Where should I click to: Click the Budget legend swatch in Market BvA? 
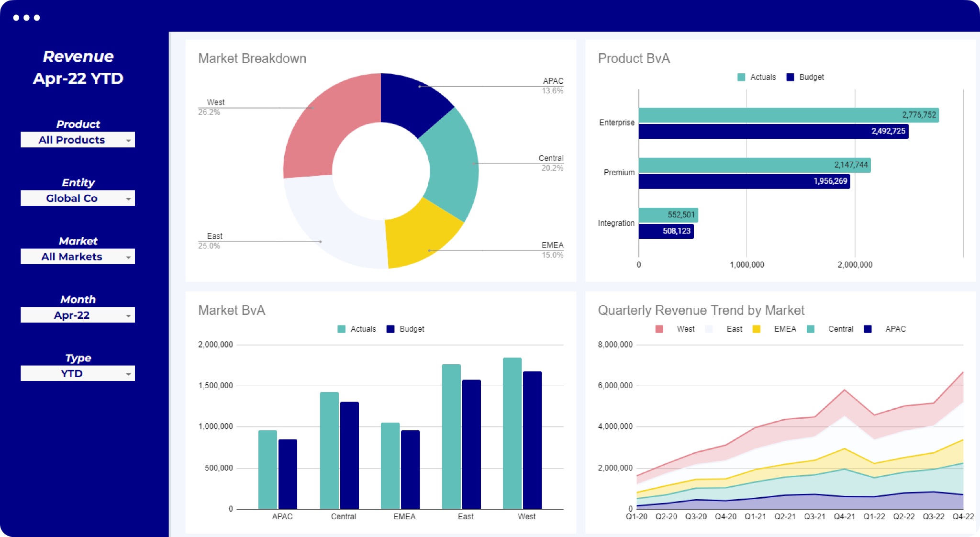pyautogui.click(x=390, y=329)
